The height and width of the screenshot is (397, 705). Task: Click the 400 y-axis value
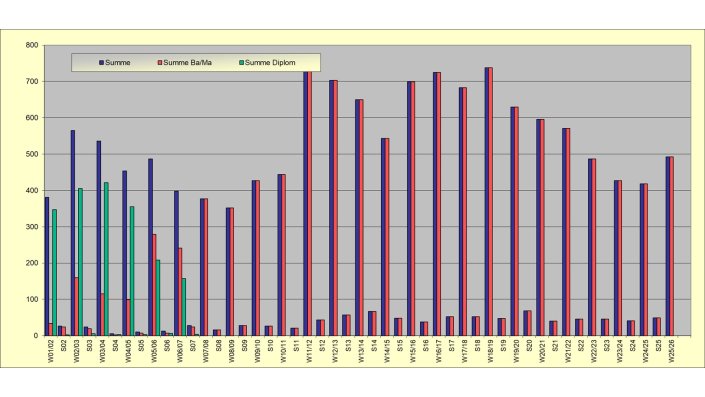click(x=32, y=191)
